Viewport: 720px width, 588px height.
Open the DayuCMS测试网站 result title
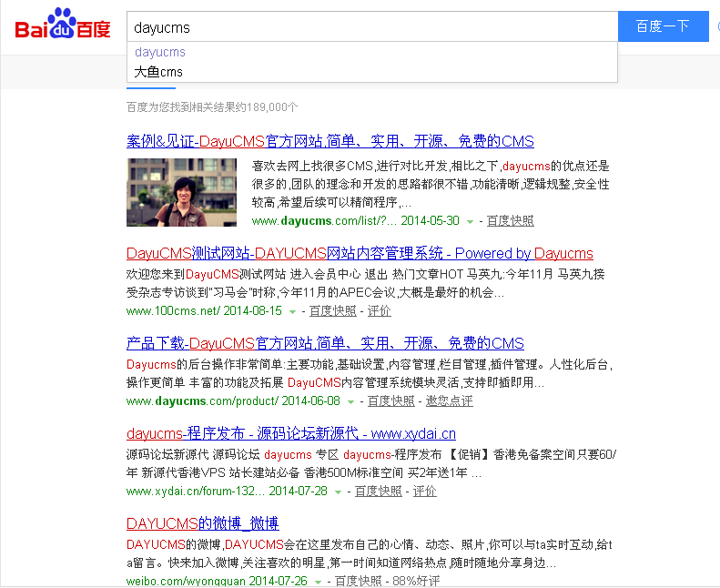point(360,253)
